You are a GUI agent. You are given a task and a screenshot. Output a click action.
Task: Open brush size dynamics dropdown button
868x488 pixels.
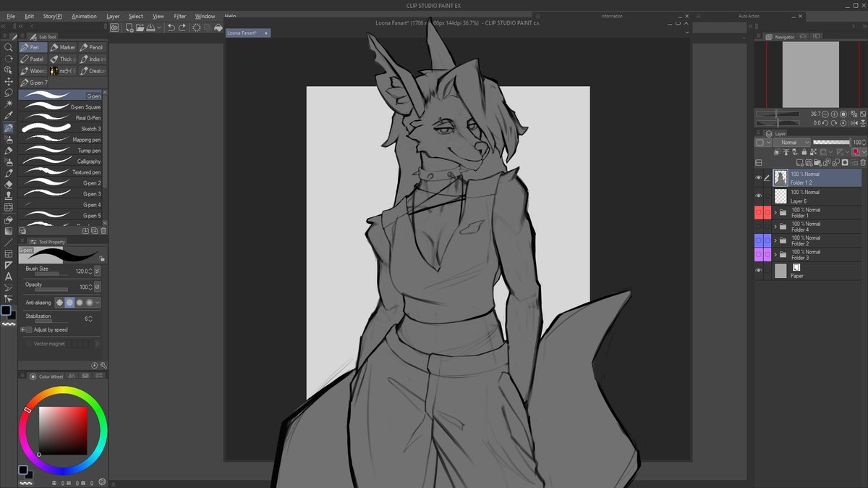(x=98, y=271)
